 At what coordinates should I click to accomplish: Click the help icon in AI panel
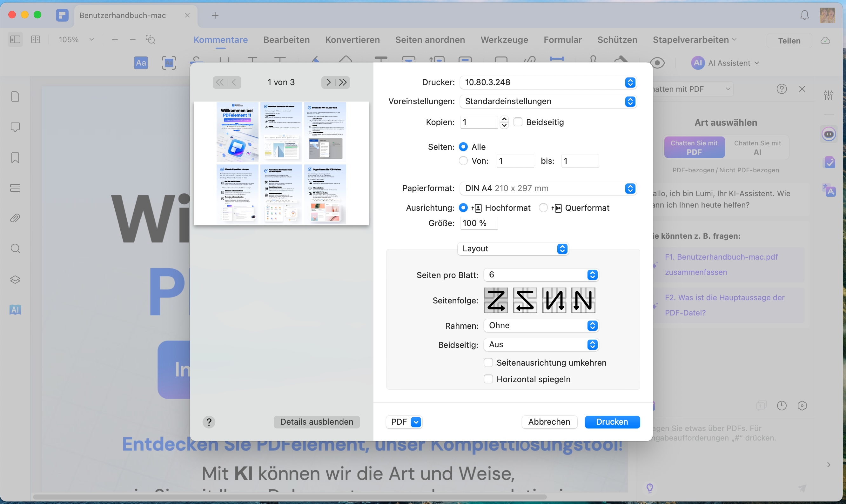(x=782, y=89)
